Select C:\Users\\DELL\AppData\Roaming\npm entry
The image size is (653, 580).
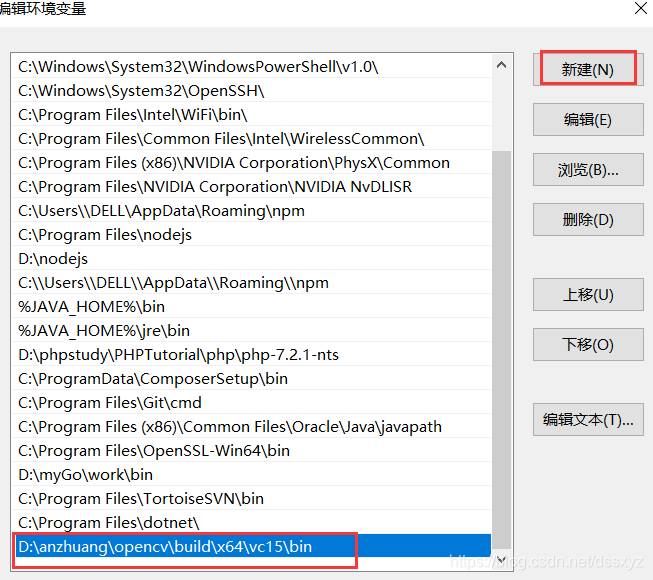pos(252,211)
